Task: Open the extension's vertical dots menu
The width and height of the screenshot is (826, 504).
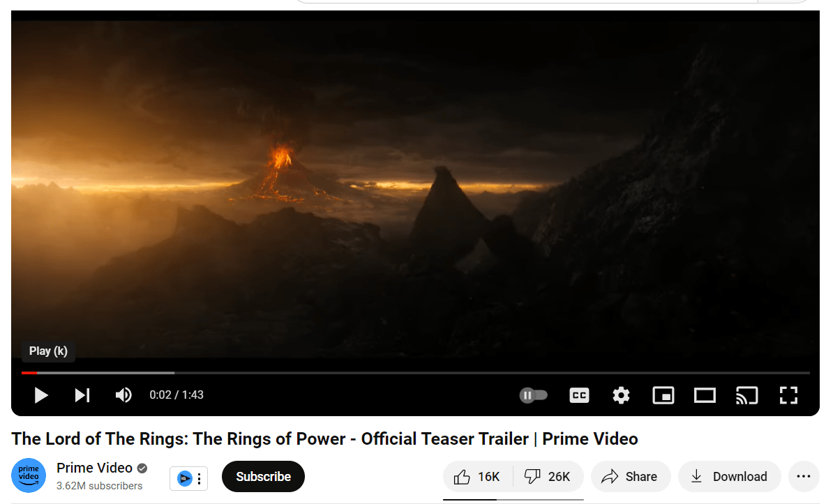Action: (199, 479)
